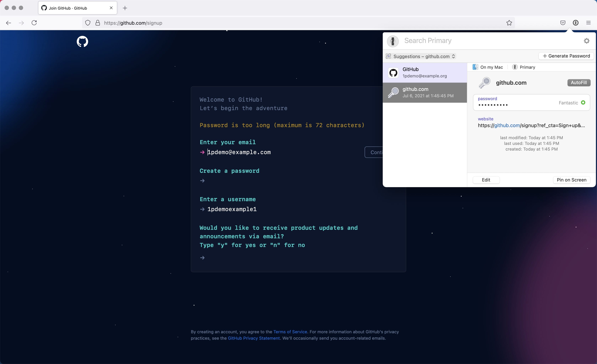This screenshot has width=597, height=364.
Task: Click the email input field on GitHub
Action: point(239,152)
